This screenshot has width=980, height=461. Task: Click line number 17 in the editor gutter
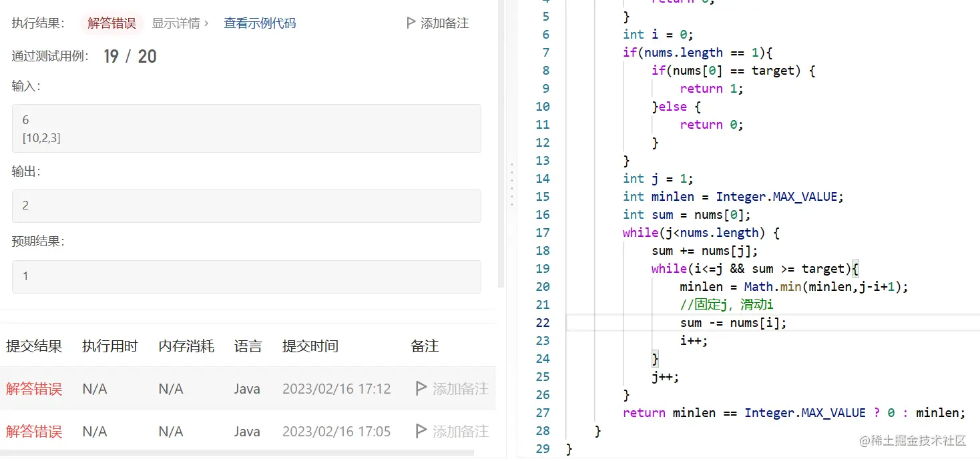(x=543, y=232)
